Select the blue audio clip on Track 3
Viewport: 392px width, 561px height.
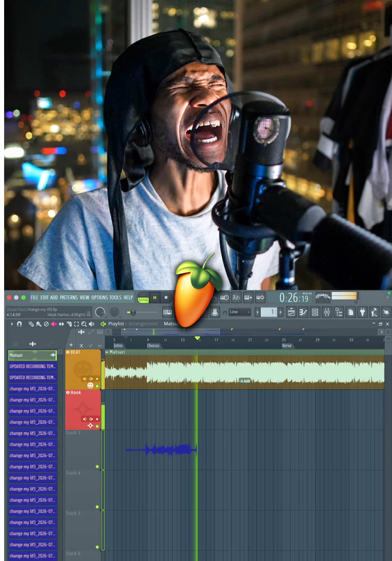coord(162,450)
